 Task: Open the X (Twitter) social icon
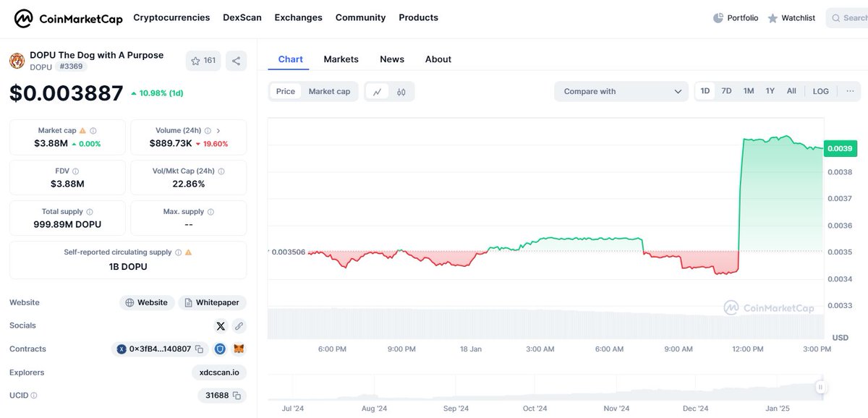pyautogui.click(x=221, y=326)
